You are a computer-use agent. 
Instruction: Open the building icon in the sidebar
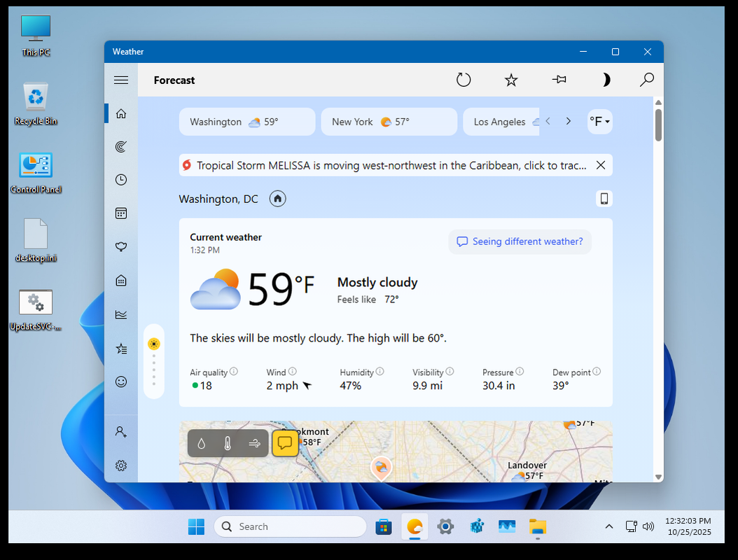pos(121,281)
